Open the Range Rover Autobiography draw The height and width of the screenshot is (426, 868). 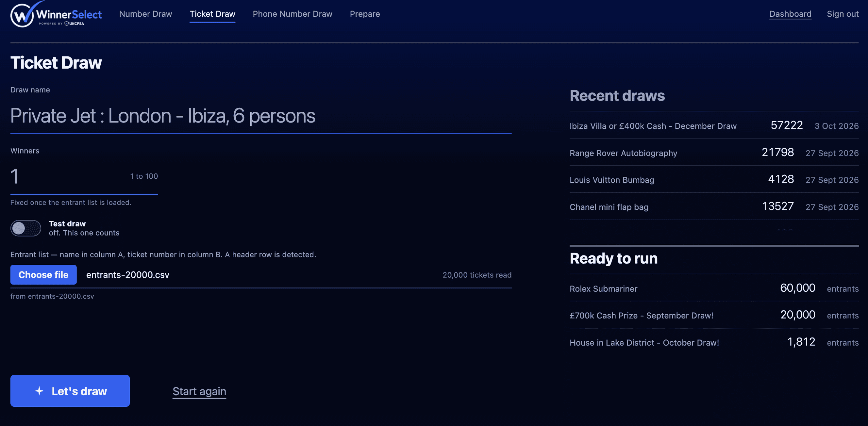pyautogui.click(x=714, y=153)
